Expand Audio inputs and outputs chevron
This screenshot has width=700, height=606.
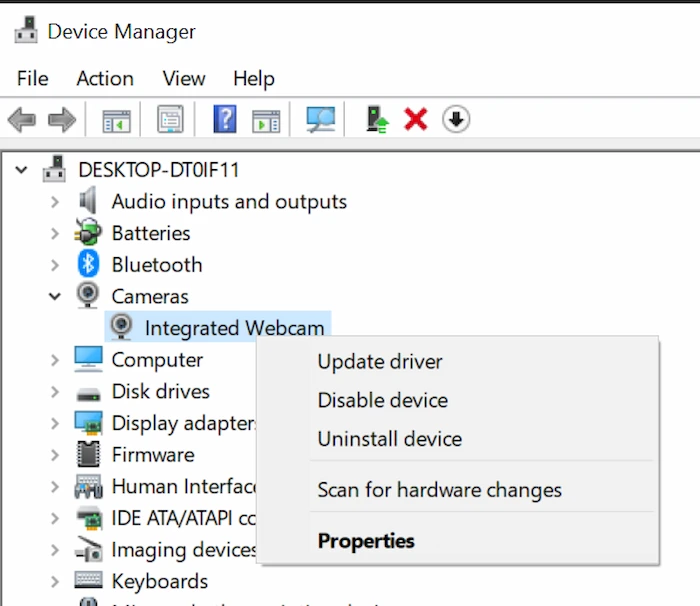coord(54,202)
